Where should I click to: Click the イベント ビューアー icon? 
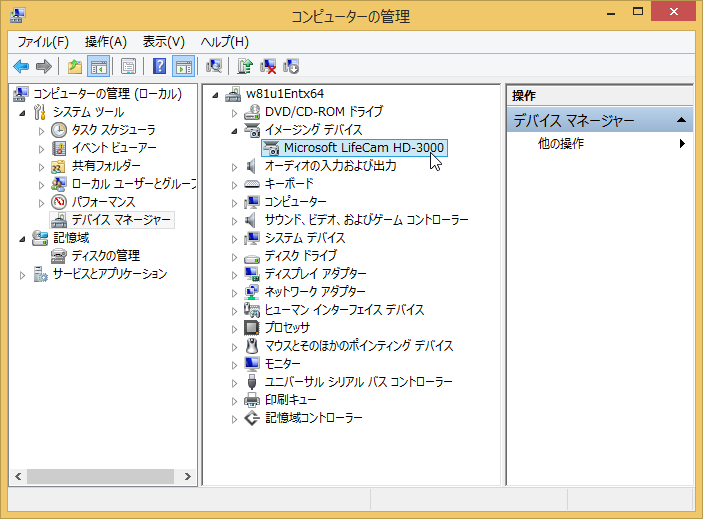[x=59, y=148]
